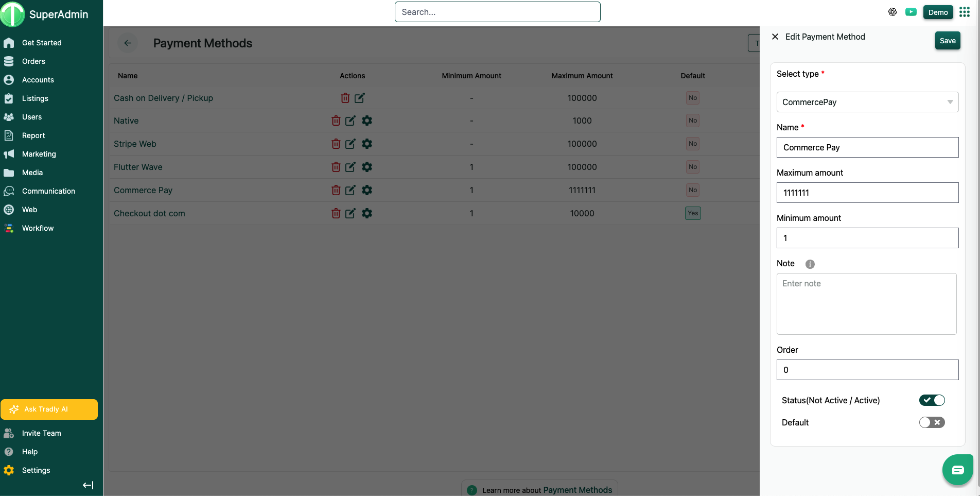Click the Ask Tradly AI button
Image resolution: width=980 pixels, height=496 pixels.
coord(49,409)
